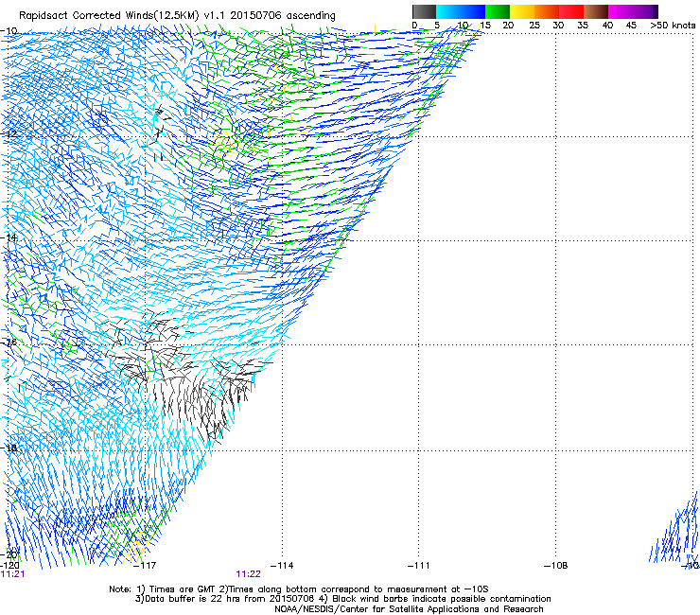Click the '-111' longitude axis label
Image resolution: width=700 pixels, height=615 pixels.
[418, 566]
